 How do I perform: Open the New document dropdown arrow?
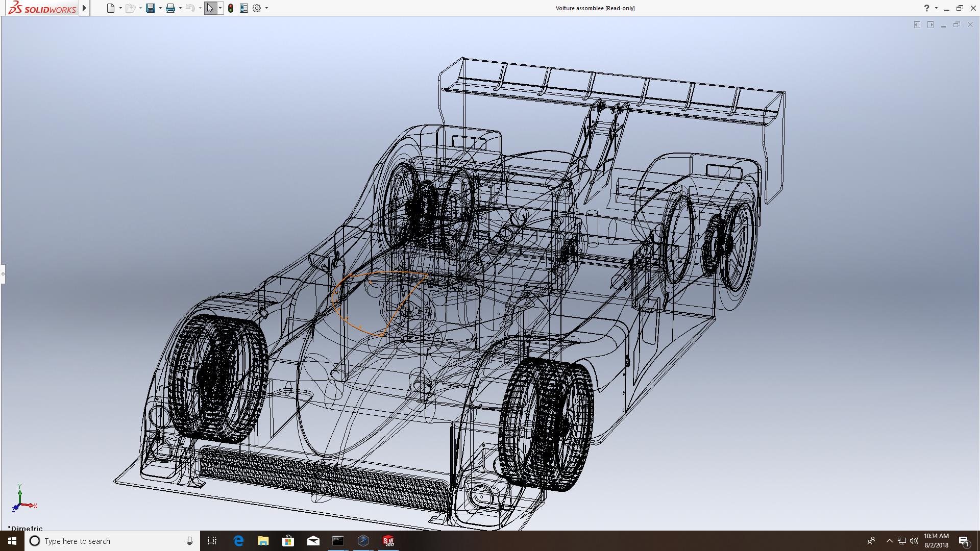click(120, 8)
